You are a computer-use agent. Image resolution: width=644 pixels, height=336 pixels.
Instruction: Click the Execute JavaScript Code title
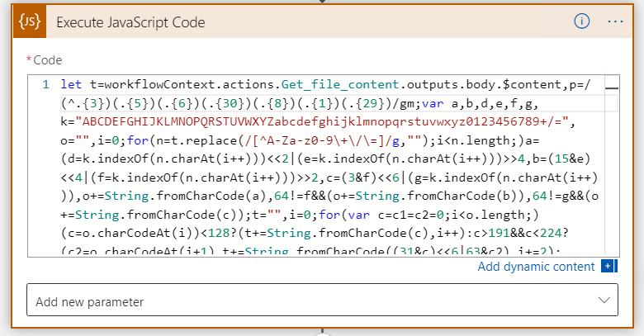[x=130, y=22]
